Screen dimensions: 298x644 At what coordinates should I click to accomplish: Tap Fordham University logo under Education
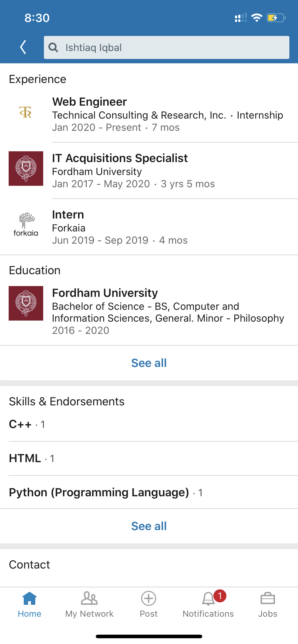pyautogui.click(x=26, y=303)
